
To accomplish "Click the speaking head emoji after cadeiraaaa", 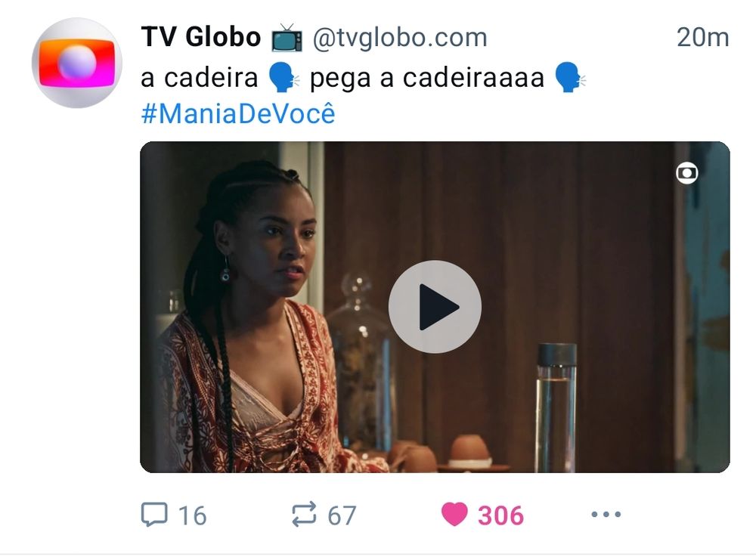I will coord(569,77).
